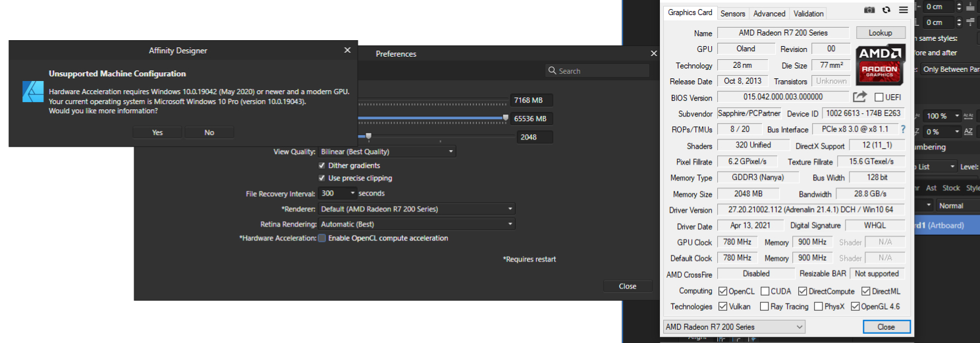Toggle the DirectML checkbox
Screen dimensions: 980x343
[865, 291]
